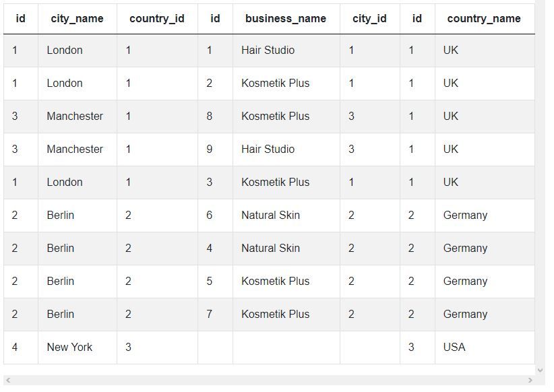This screenshot has height=392, width=554.
Task: Click the country_id column header
Action: pos(156,19)
